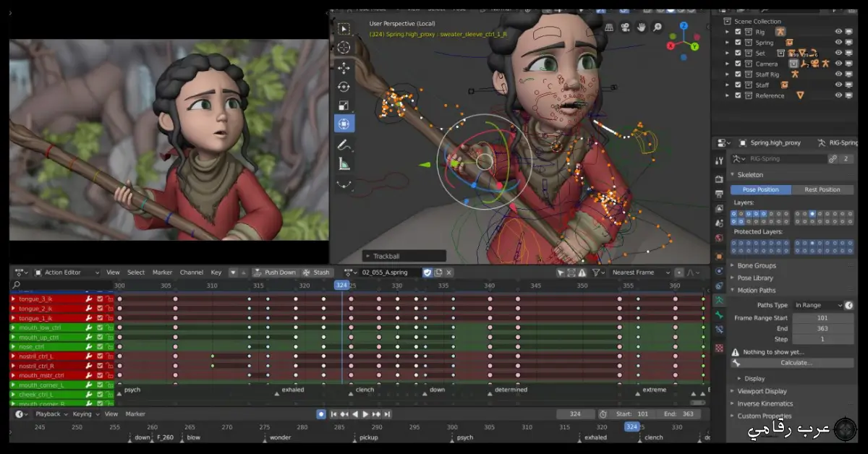868x454 pixels.
Task: Click the Play animation playback icon
Action: (x=367, y=414)
